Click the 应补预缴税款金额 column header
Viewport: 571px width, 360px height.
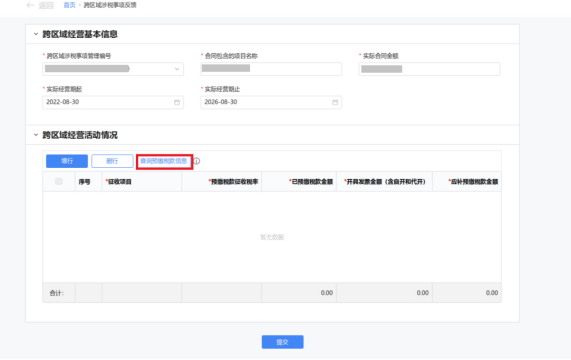[x=467, y=182]
